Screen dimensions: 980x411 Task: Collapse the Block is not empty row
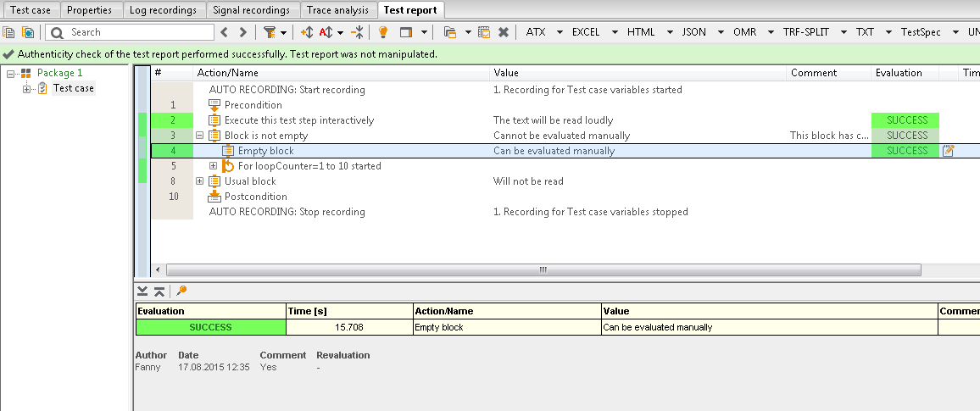200,135
